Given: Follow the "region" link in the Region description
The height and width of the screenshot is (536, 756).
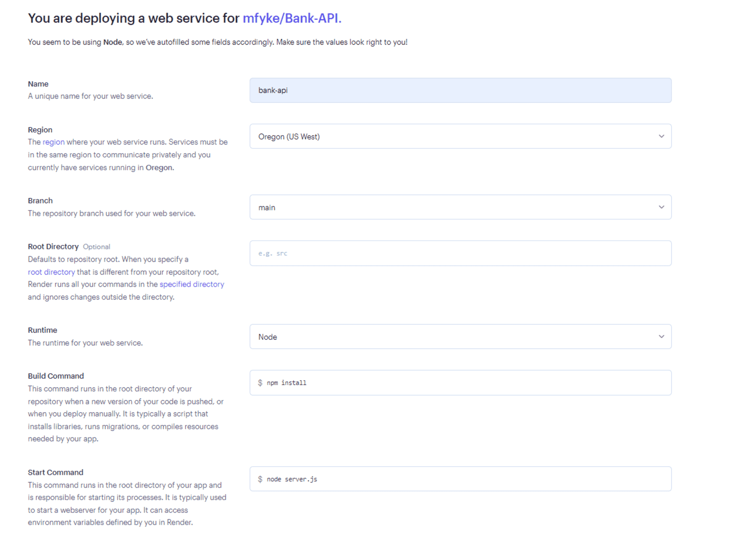Looking at the screenshot, I should pos(53,142).
